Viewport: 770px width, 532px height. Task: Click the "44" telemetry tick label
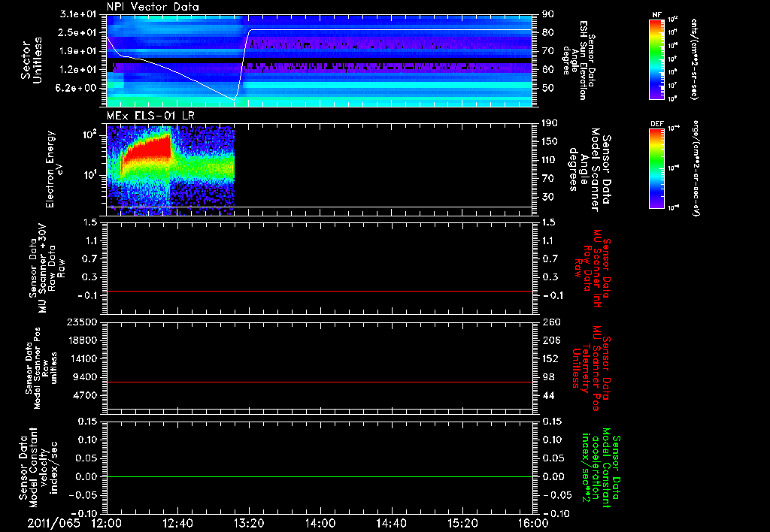tap(548, 395)
